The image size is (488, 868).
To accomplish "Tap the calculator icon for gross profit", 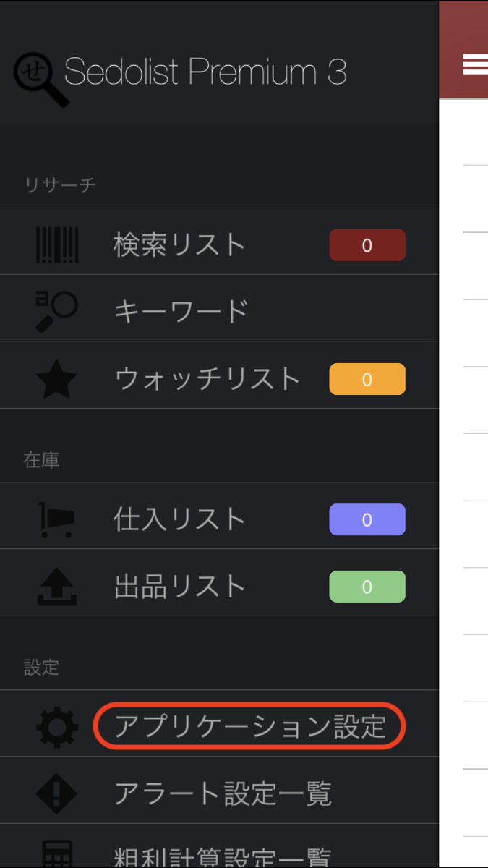I will click(x=57, y=854).
